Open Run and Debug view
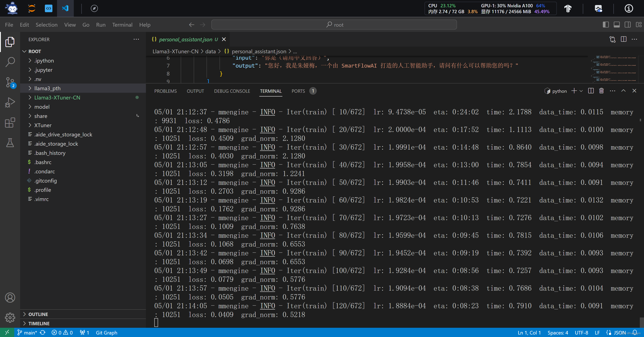 tap(10, 102)
